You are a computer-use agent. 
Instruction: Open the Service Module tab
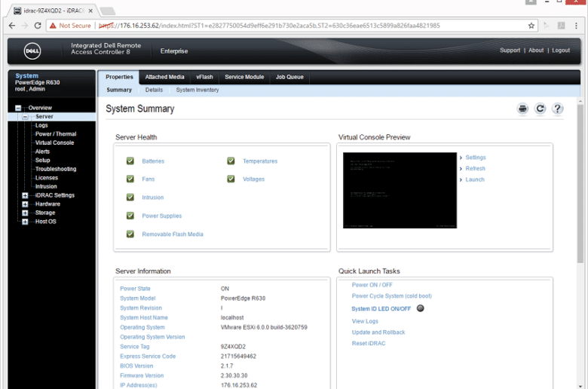244,77
